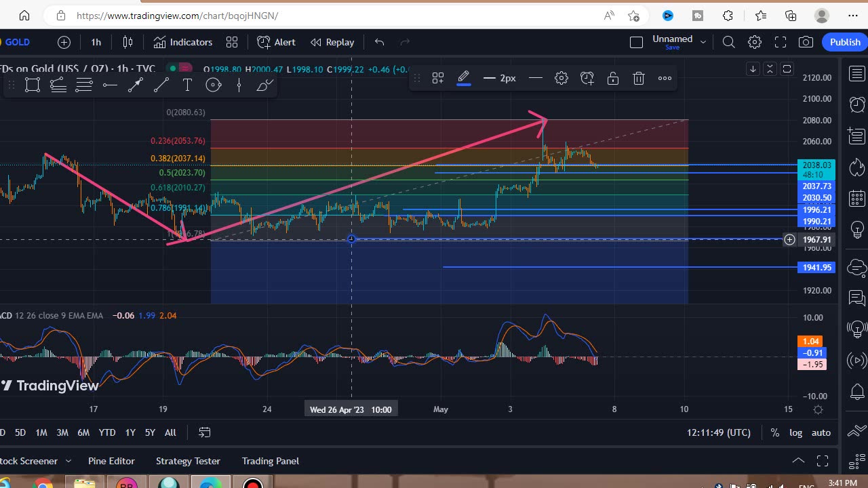Image resolution: width=868 pixels, height=488 pixels.
Task: Expand the Stock Screener dropdown arrow
Action: [68, 461]
